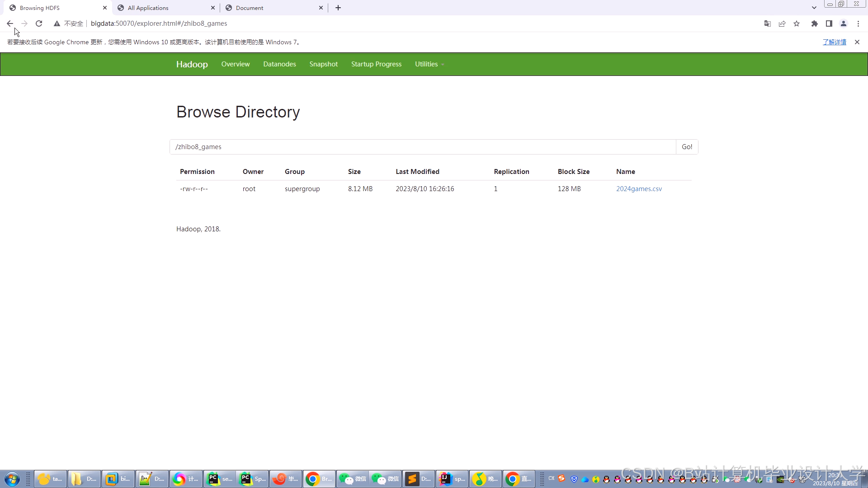Toggle the Chrome side panel icon
This screenshot has width=868, height=488.
(x=829, y=23)
